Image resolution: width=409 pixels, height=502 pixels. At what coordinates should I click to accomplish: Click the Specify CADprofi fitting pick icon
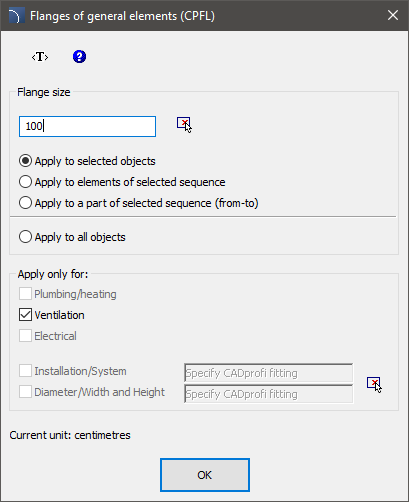(374, 385)
